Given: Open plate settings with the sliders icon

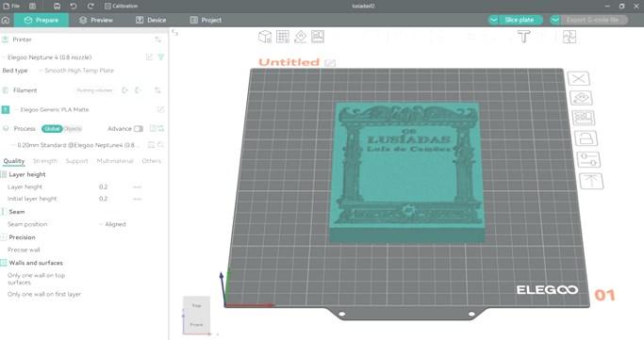Looking at the screenshot, I should [x=588, y=159].
